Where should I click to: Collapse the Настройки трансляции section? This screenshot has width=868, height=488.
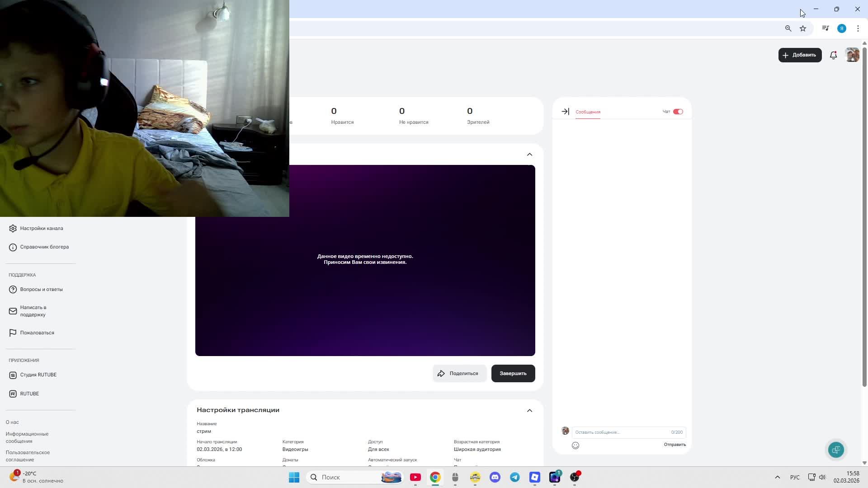(529, 411)
